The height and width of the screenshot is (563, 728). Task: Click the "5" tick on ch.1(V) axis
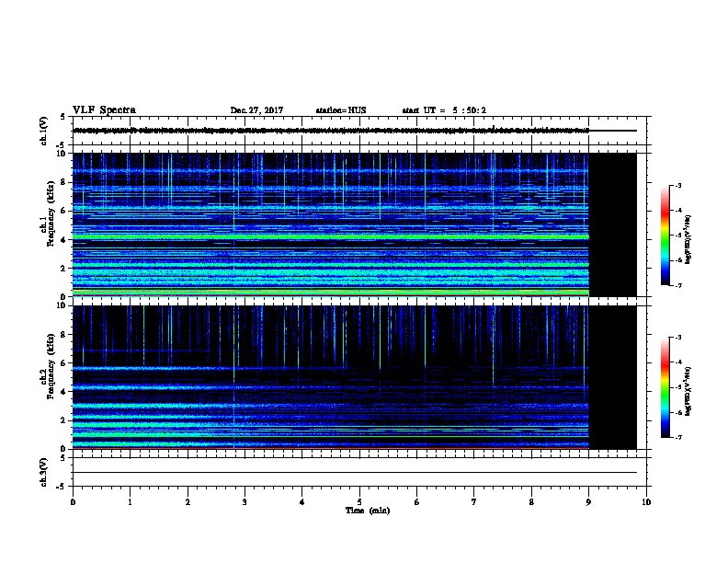pyautogui.click(x=63, y=117)
